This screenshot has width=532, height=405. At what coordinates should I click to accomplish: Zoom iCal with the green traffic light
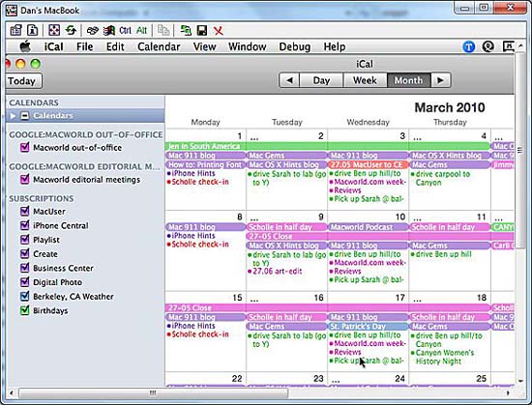click(x=36, y=64)
